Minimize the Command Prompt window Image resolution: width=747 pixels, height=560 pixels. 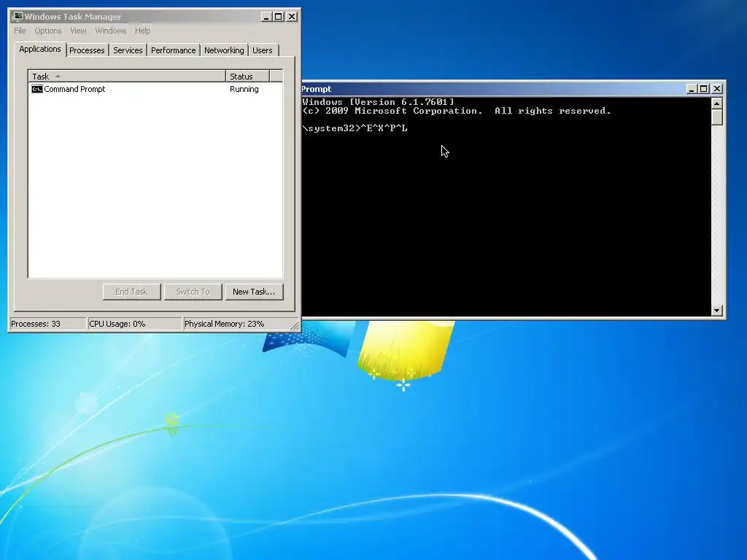tap(692, 88)
